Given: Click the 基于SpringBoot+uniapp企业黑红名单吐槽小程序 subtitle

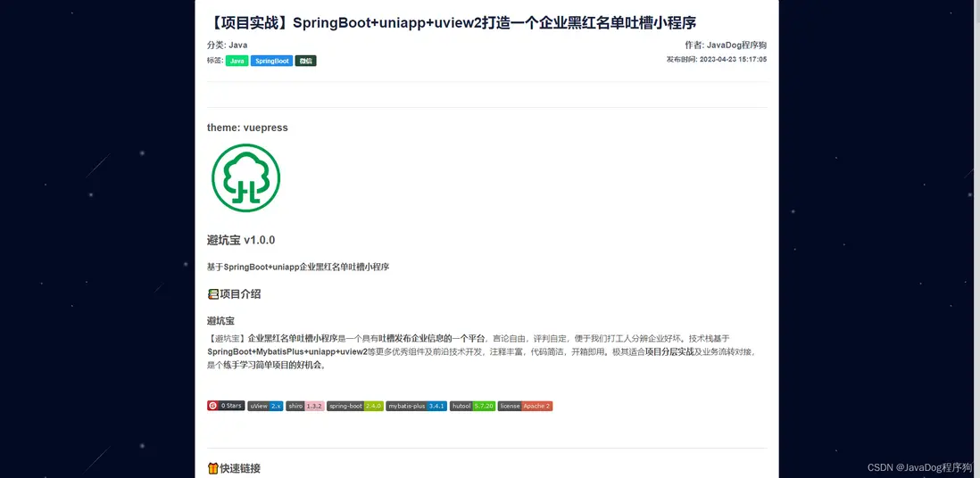Looking at the screenshot, I should [x=298, y=267].
